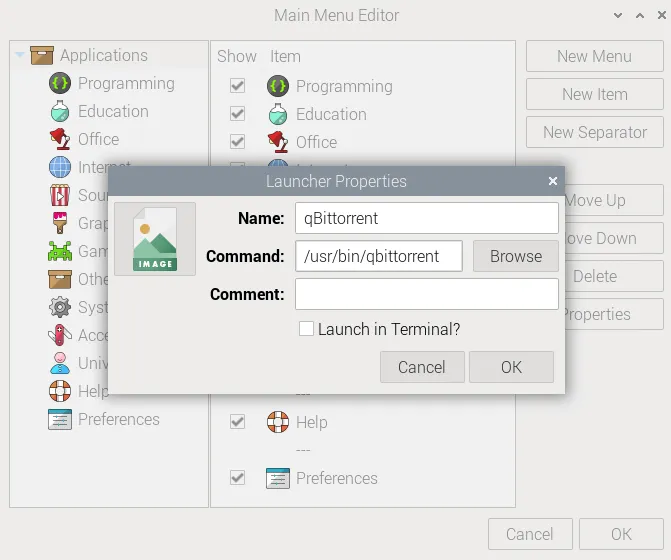Click the Name input field
This screenshot has width=671, height=560.
point(427,218)
